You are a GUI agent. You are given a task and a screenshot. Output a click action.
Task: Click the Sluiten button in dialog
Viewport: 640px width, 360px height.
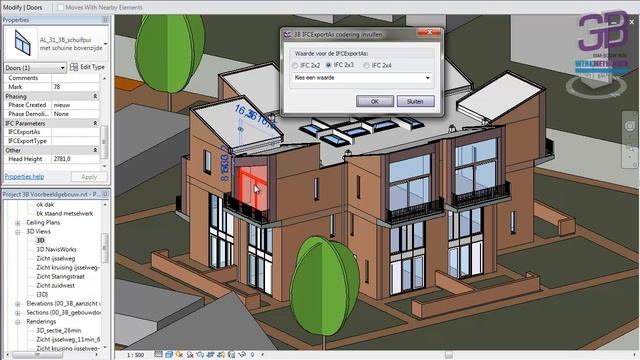coord(415,101)
